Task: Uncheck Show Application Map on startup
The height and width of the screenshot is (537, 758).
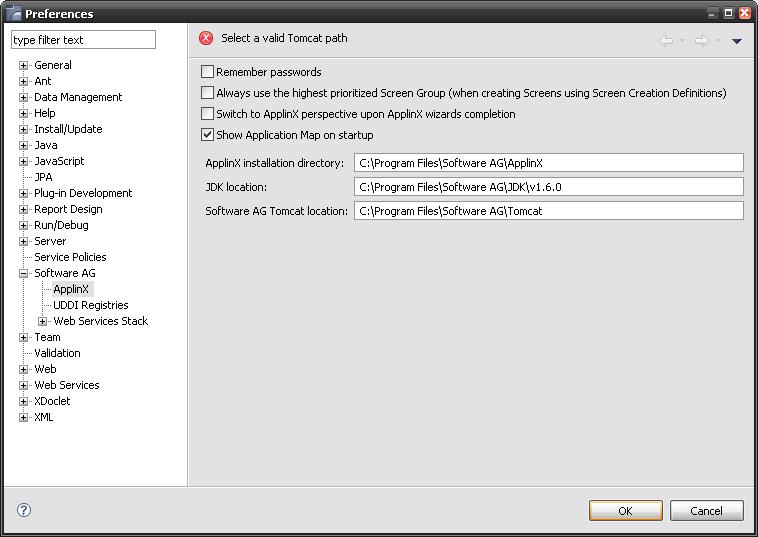Action: point(207,134)
